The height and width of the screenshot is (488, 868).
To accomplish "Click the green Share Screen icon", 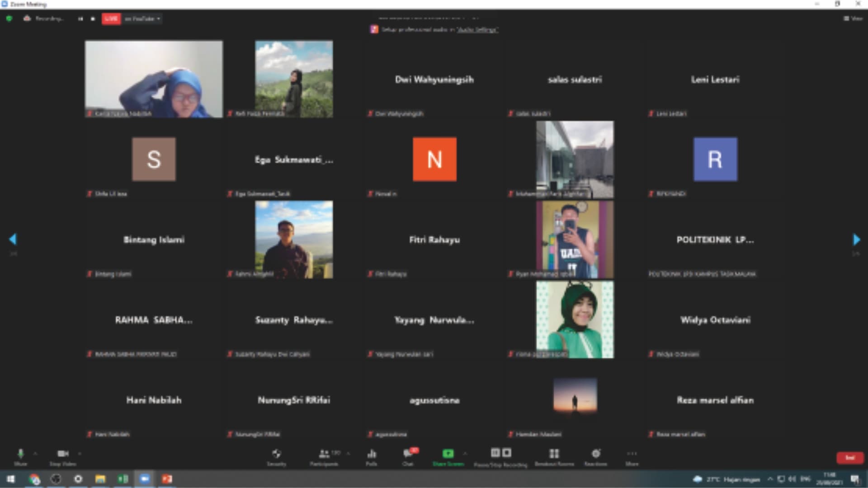I will (x=448, y=454).
